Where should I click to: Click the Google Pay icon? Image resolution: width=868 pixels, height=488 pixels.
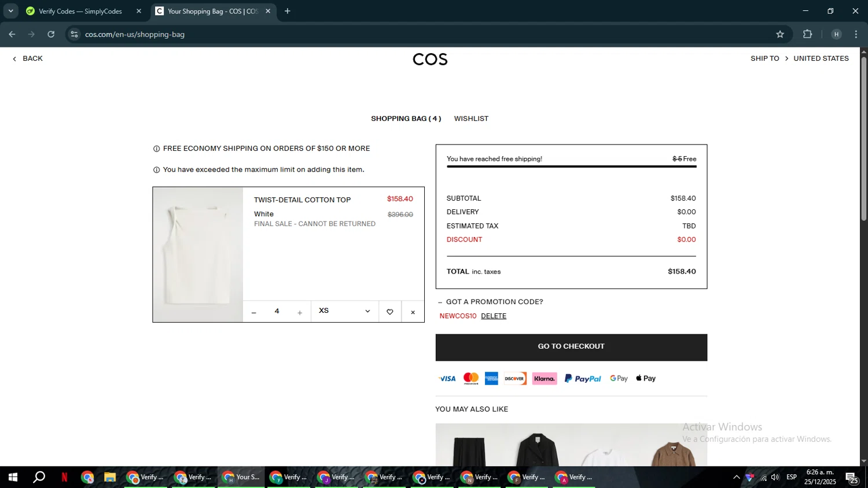coord(619,379)
